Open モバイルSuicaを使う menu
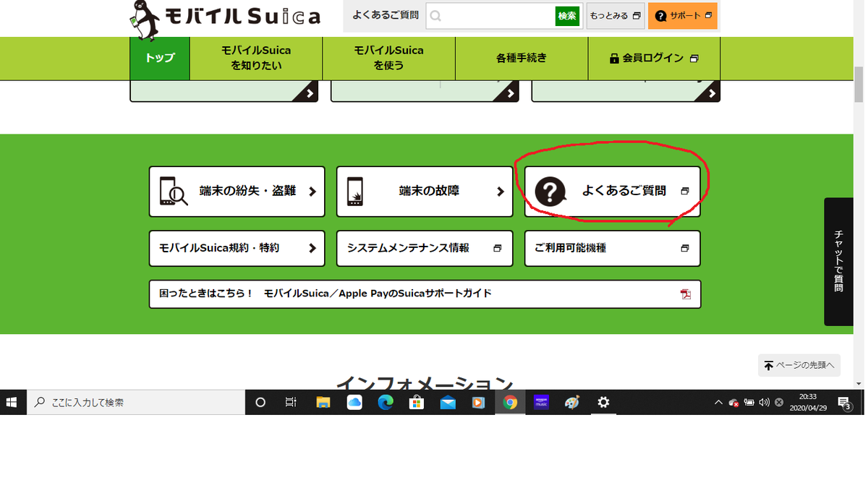The image size is (868, 488). (x=389, y=59)
